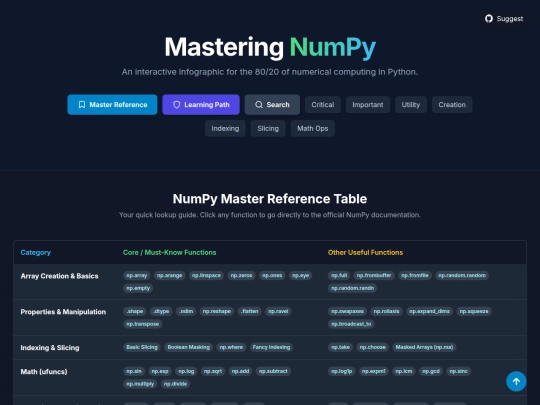Open the np.array documentation link

137,276
